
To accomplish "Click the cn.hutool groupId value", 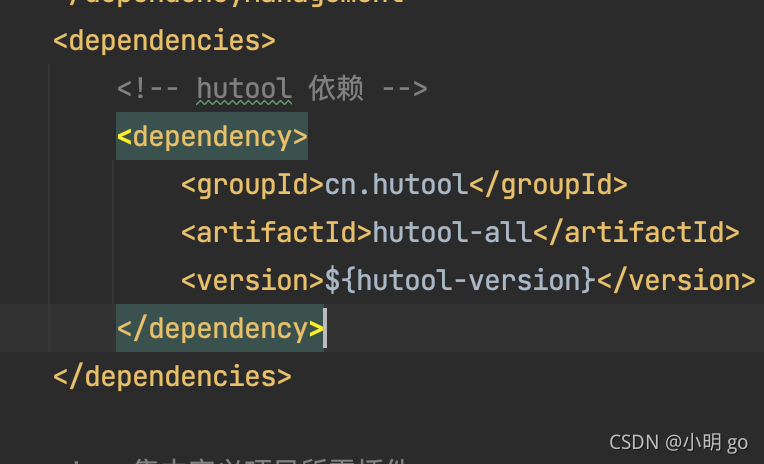I will coord(396,185).
